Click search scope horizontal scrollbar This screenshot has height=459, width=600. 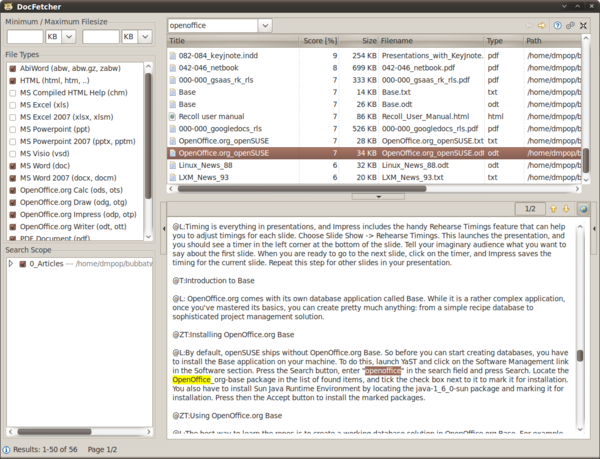pos(54,431)
